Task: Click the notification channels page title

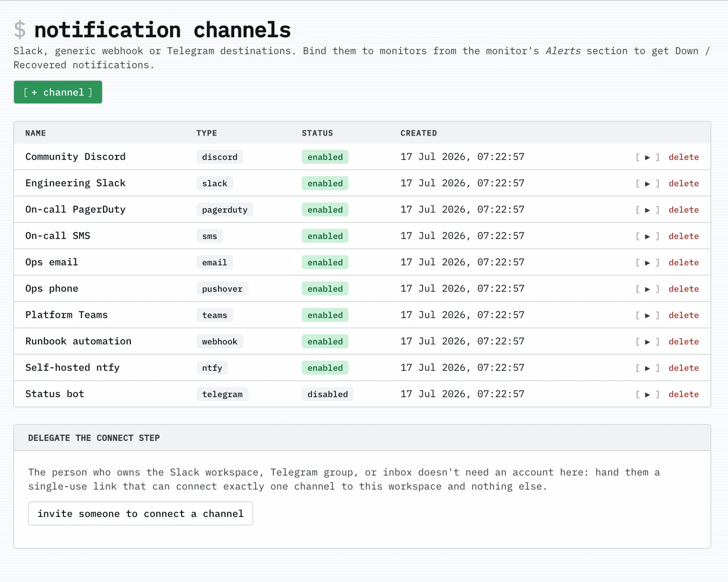Action: point(163,30)
